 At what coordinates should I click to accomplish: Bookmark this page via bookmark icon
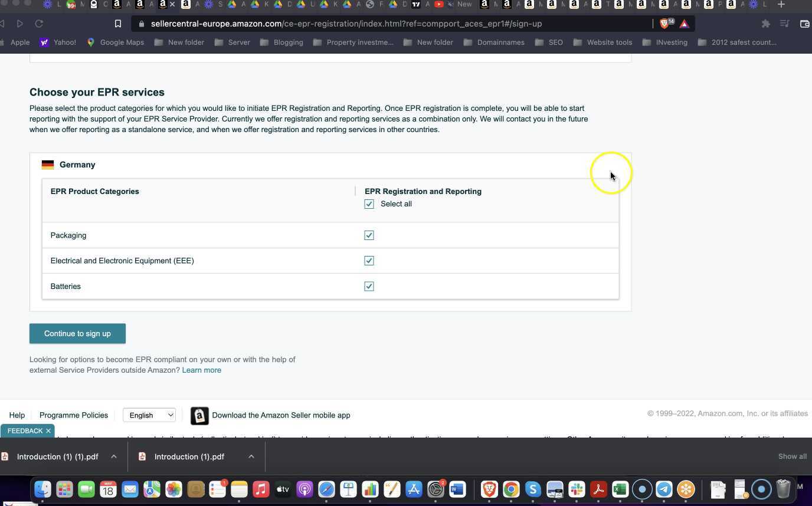(118, 24)
